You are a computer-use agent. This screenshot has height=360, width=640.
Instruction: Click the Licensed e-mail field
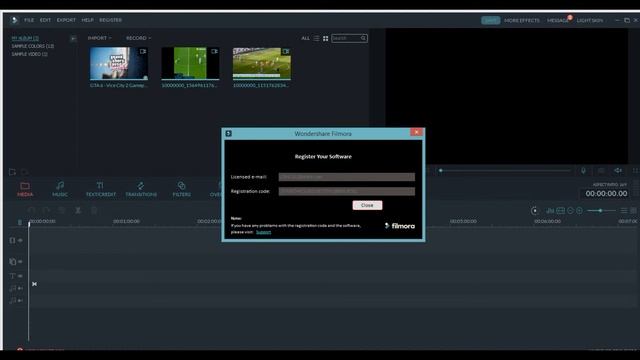pyautogui.click(x=347, y=177)
